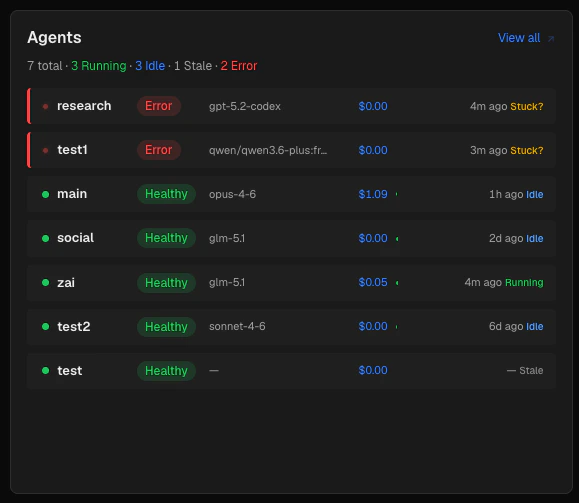Screen dimensions: 579x503
Task: Select the main agent name
Action: pyautogui.click(x=72, y=194)
